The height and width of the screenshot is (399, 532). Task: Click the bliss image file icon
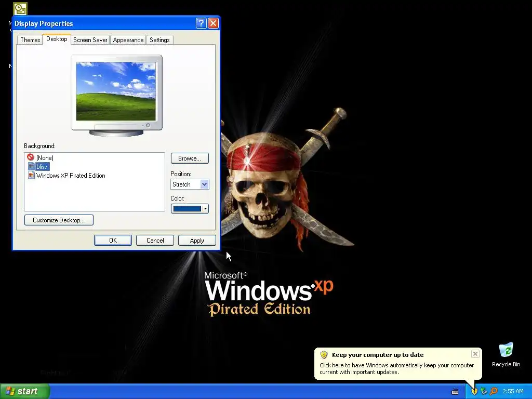click(31, 166)
